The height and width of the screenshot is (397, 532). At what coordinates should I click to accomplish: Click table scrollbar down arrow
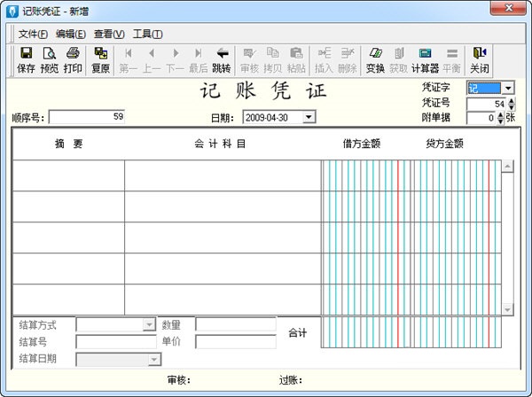tap(507, 309)
